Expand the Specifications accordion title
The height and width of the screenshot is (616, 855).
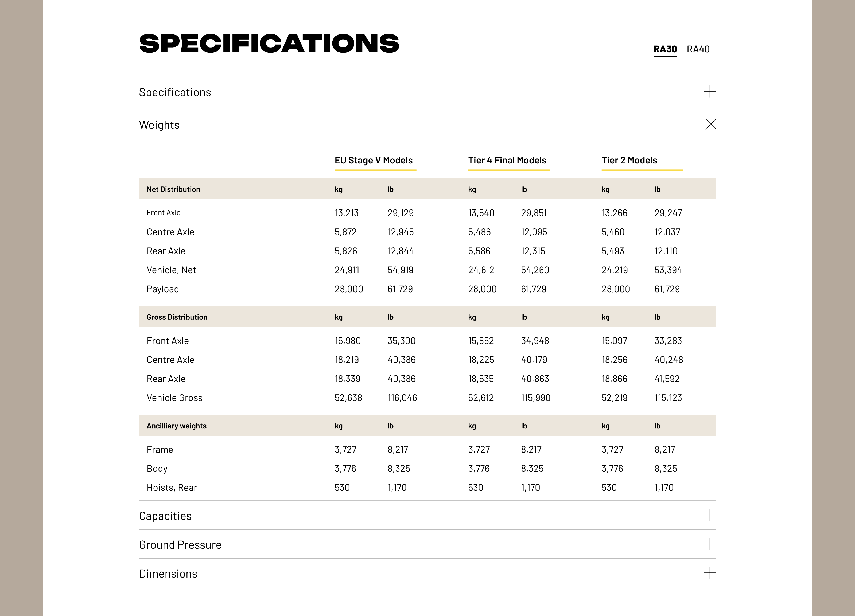pyautogui.click(x=175, y=92)
